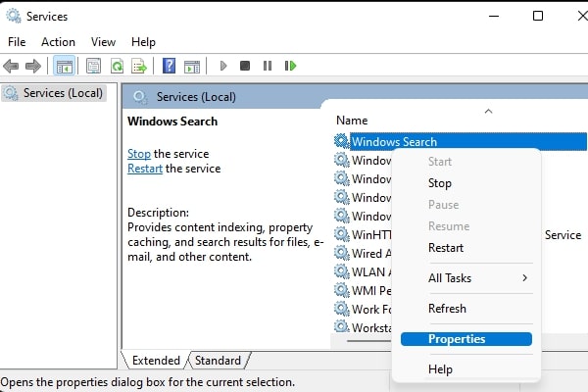Click the horizontal scrollbar under the services list
The height and width of the screenshot is (392, 588).
369,341
